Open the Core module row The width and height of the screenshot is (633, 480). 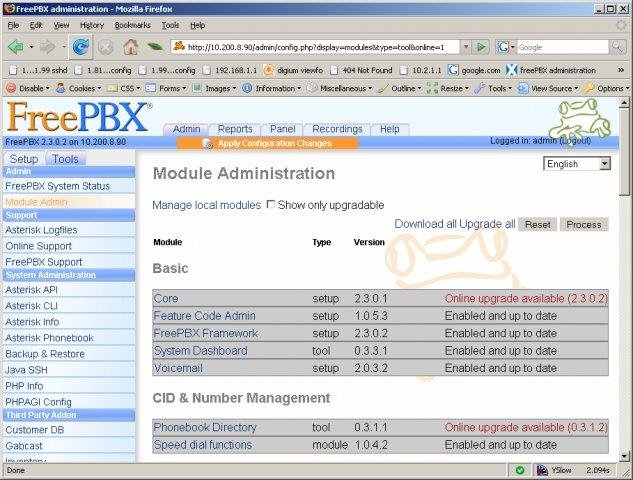point(380,298)
